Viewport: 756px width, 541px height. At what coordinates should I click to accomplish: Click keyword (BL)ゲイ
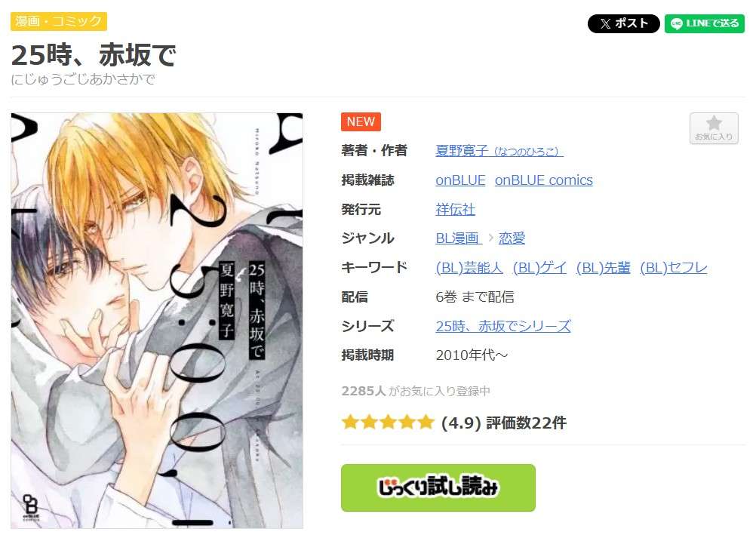pos(539,268)
